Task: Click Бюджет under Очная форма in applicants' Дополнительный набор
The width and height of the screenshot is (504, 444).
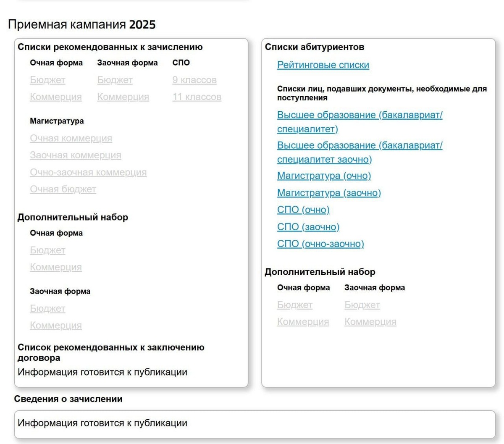Action: pyautogui.click(x=295, y=305)
